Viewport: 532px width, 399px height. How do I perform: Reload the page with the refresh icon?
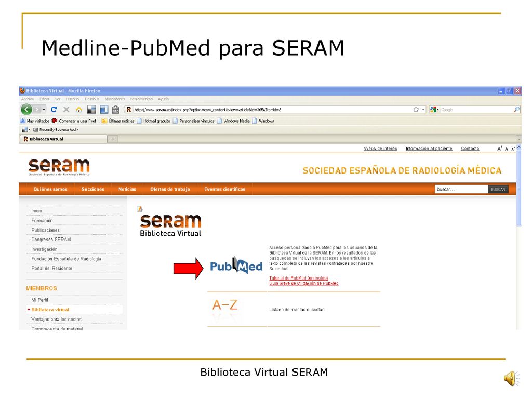54,110
